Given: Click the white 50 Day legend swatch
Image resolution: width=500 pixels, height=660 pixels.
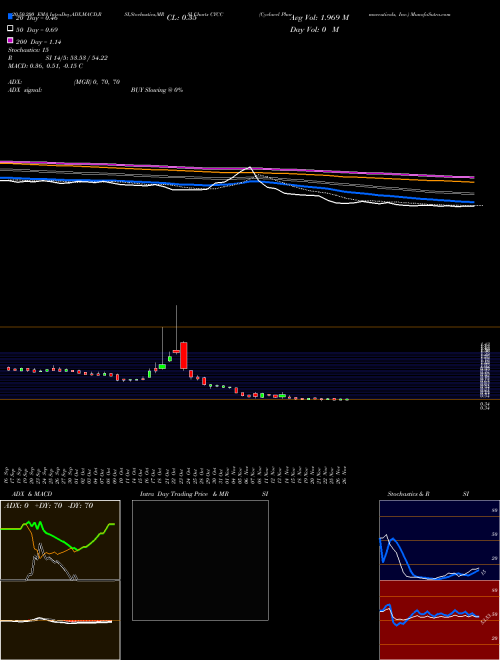Looking at the screenshot, I should coord(10,29).
